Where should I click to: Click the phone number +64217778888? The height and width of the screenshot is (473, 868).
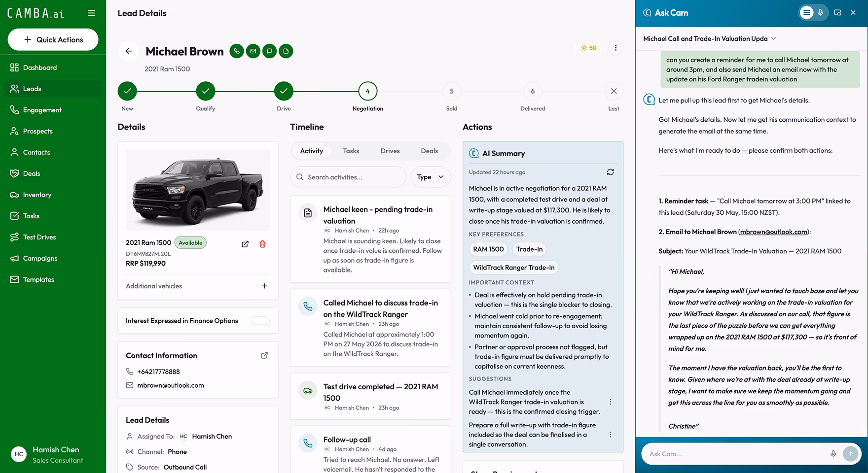158,372
